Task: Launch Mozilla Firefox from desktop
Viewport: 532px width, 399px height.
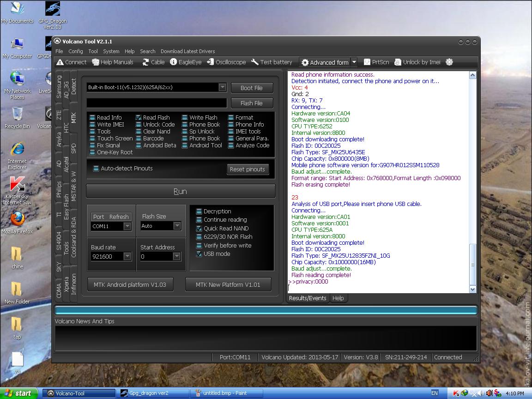Action: tap(17, 223)
